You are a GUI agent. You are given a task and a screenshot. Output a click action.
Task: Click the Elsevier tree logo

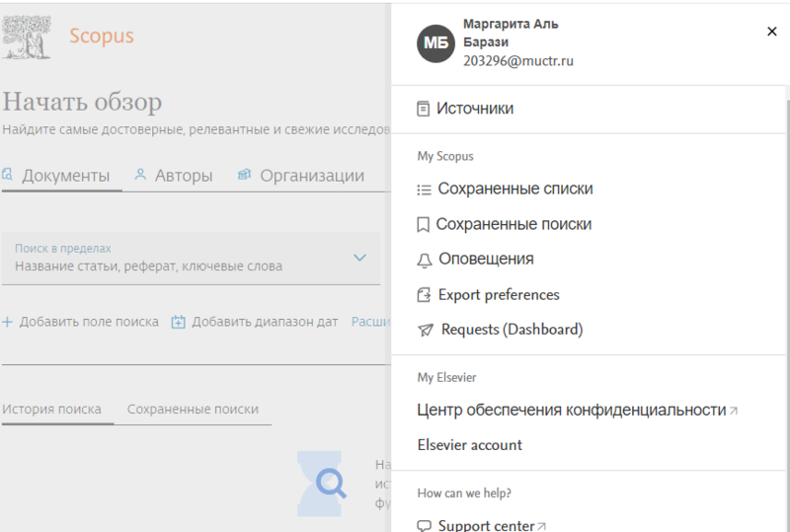27,38
